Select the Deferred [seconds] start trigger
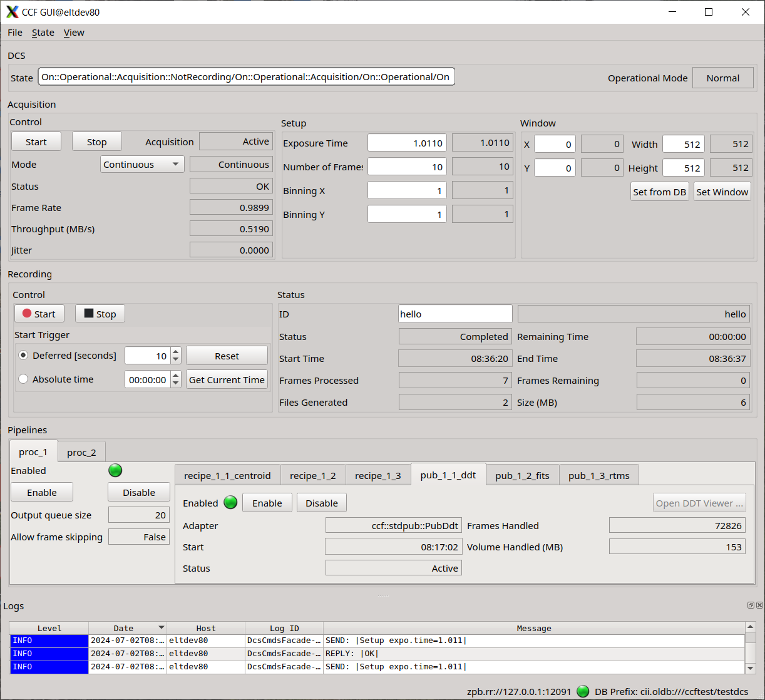765x700 pixels. tap(23, 355)
